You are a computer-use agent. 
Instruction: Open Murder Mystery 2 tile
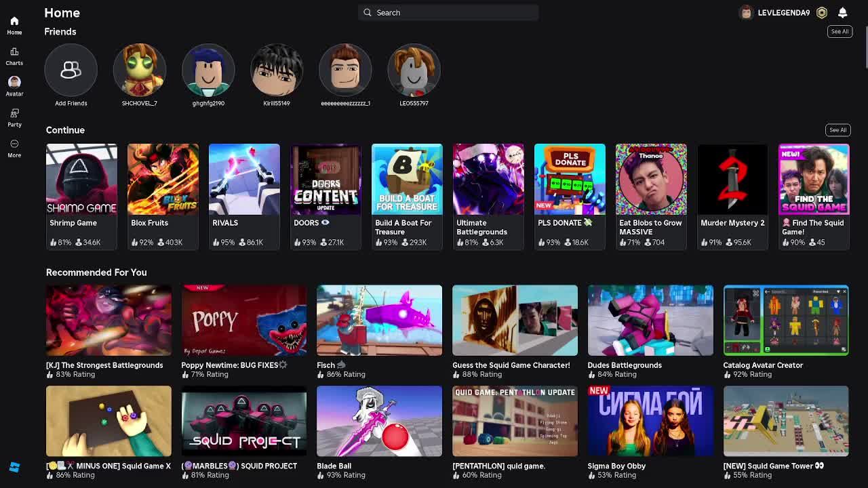pyautogui.click(x=732, y=197)
